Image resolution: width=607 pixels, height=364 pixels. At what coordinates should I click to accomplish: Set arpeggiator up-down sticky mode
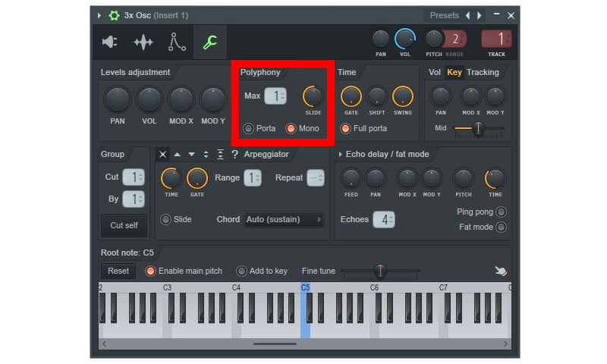[220, 155]
